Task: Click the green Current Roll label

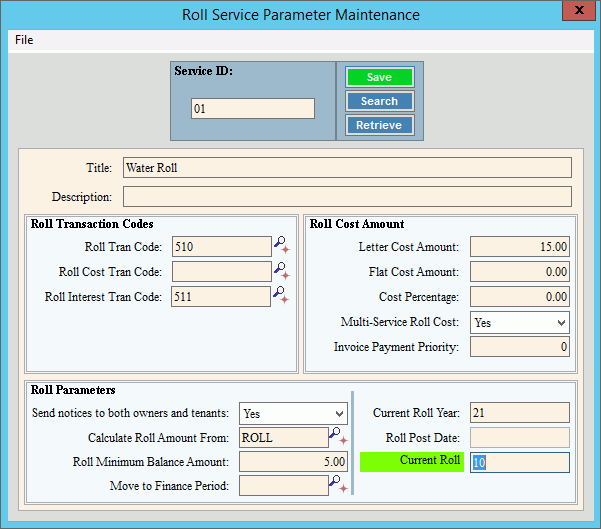Action: [x=412, y=462]
